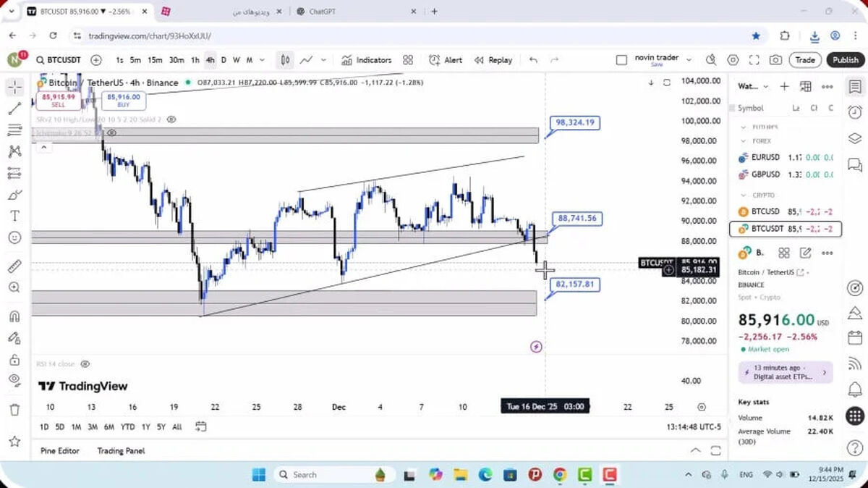The width and height of the screenshot is (868, 488).
Task: Open the patterns drawing tool
Action: coord(14,151)
